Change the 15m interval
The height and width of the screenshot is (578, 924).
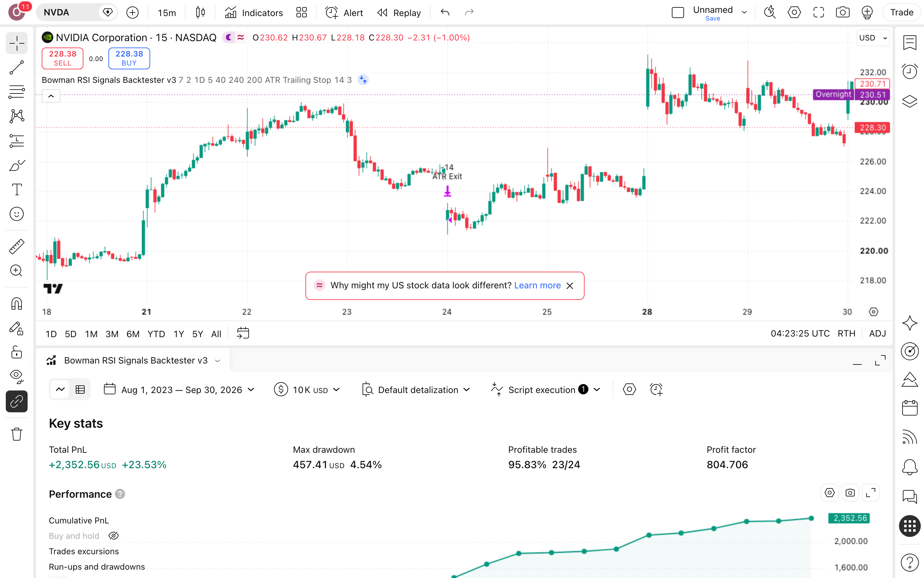tap(167, 13)
